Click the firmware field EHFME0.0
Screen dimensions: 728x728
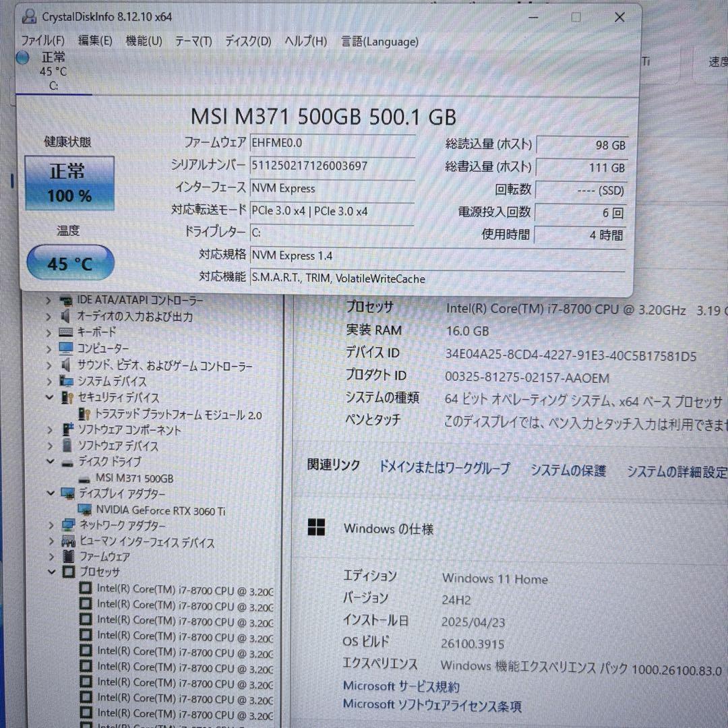[332, 142]
